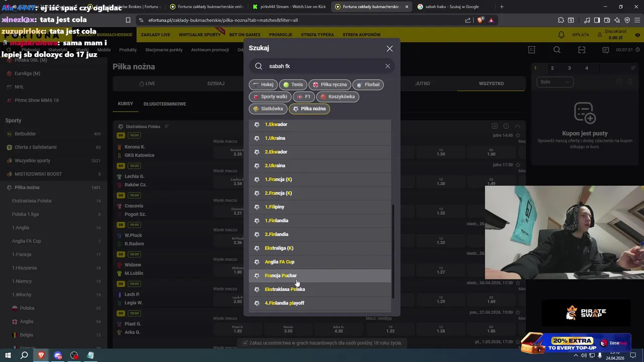Open the 1.Francja (K) result

tap(320, 179)
